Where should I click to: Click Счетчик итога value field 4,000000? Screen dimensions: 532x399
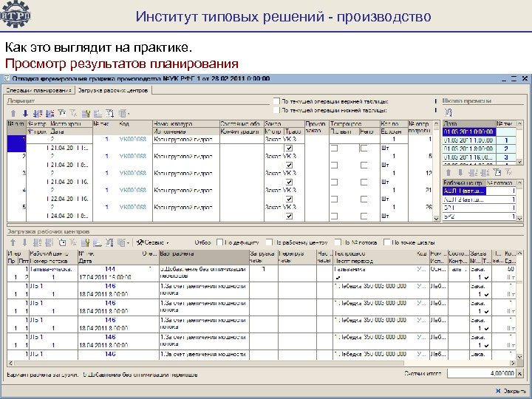(x=481, y=373)
